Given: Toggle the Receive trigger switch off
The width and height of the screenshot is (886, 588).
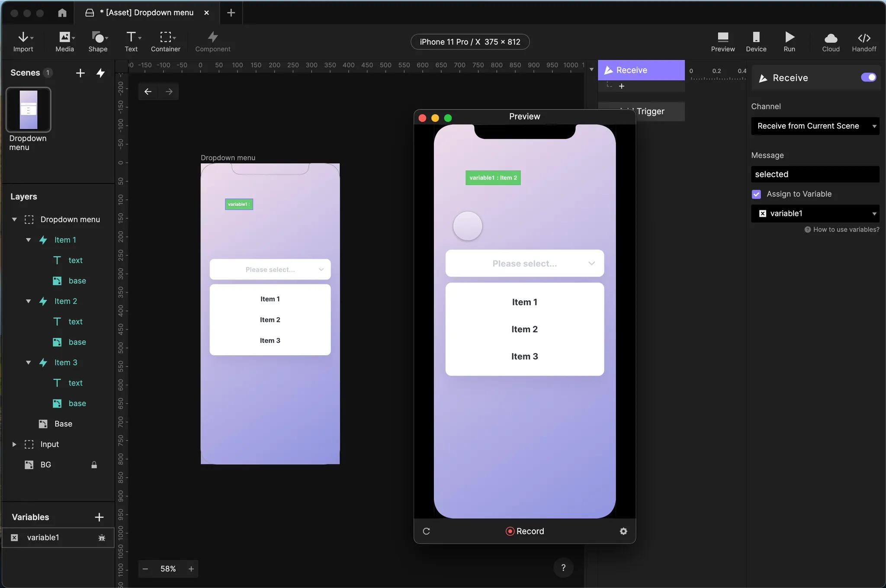Looking at the screenshot, I should click(x=868, y=77).
